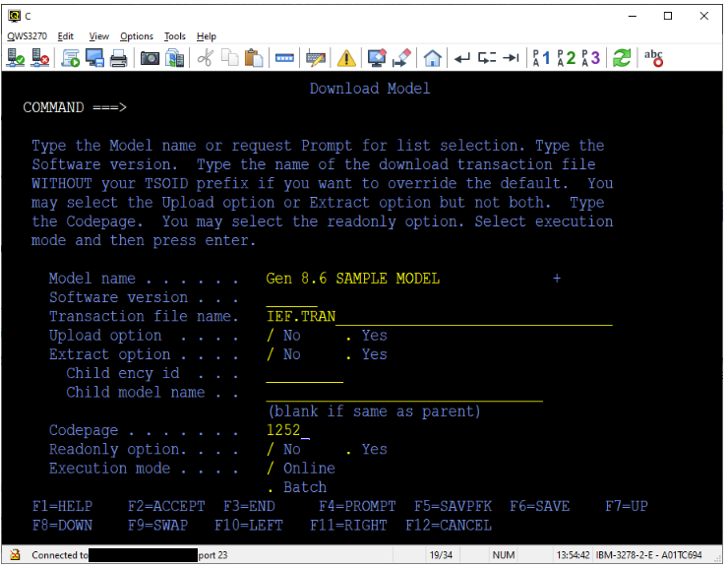Click the F2=ACCEPT function key label
Screen dimensions: 728x567
tap(166, 506)
